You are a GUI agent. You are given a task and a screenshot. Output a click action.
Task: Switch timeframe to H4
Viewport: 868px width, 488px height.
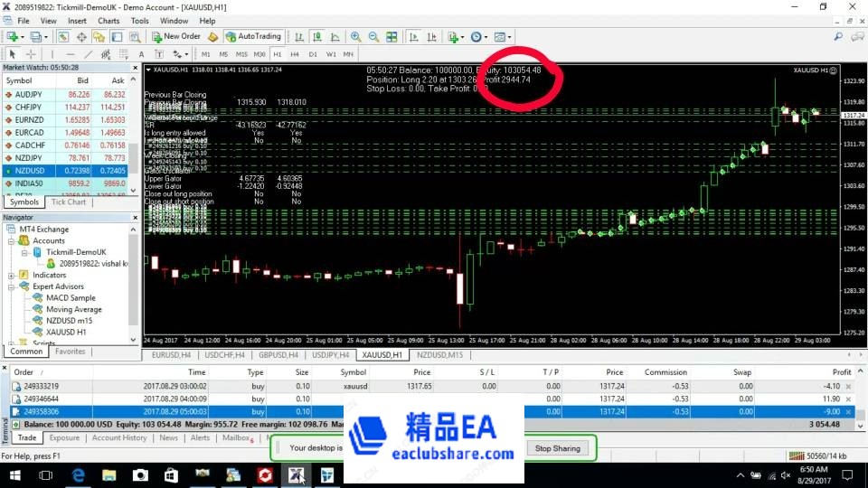(x=295, y=54)
